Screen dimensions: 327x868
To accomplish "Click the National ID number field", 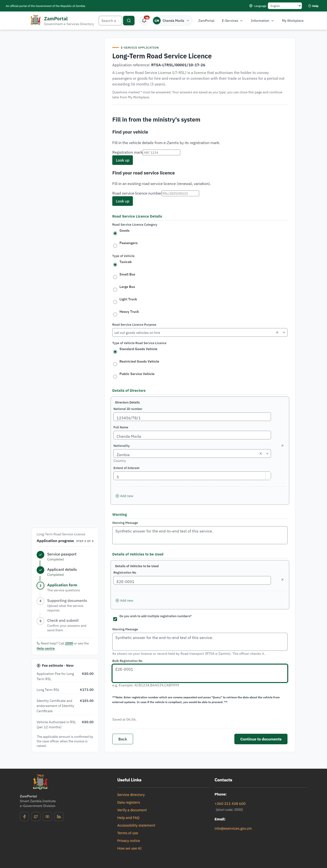I will (x=192, y=417).
